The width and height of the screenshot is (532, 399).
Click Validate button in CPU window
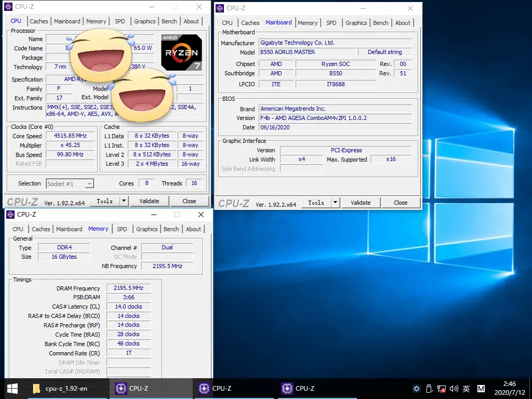149,201
